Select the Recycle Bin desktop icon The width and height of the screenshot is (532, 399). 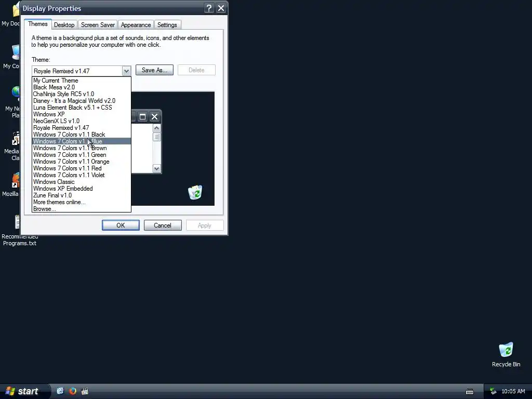tap(506, 355)
